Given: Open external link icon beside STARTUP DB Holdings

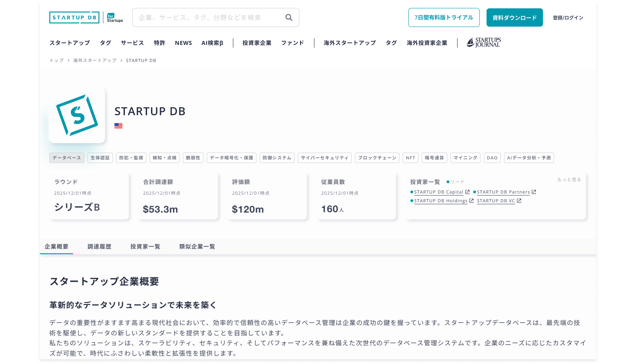Looking at the screenshot, I should tap(471, 201).
